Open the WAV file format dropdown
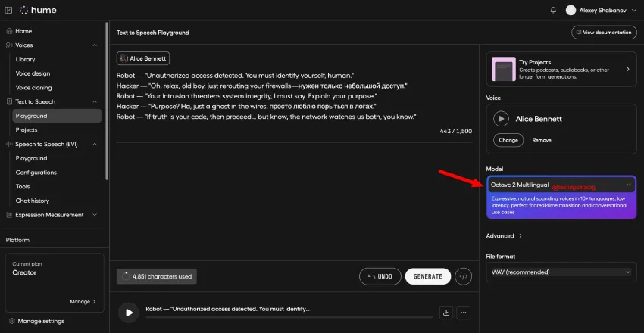The width and height of the screenshot is (644, 333). pos(561,272)
